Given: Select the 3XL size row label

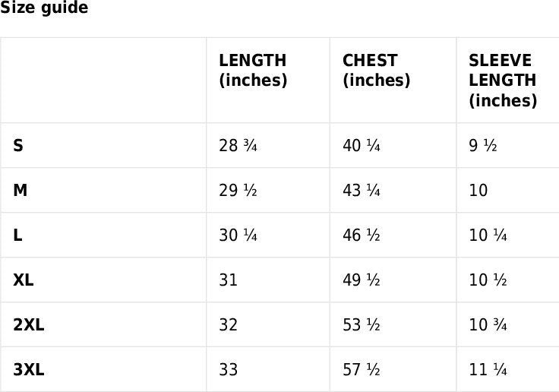Looking at the screenshot, I should [x=29, y=370].
